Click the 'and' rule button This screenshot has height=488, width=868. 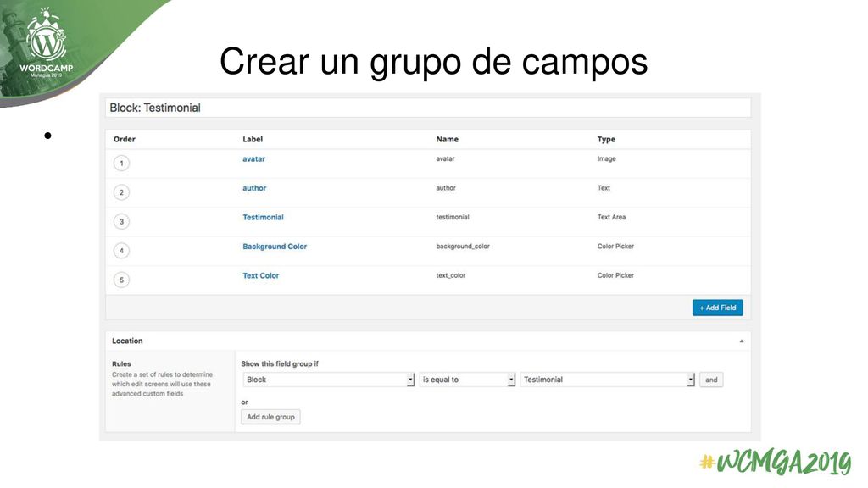click(x=711, y=380)
